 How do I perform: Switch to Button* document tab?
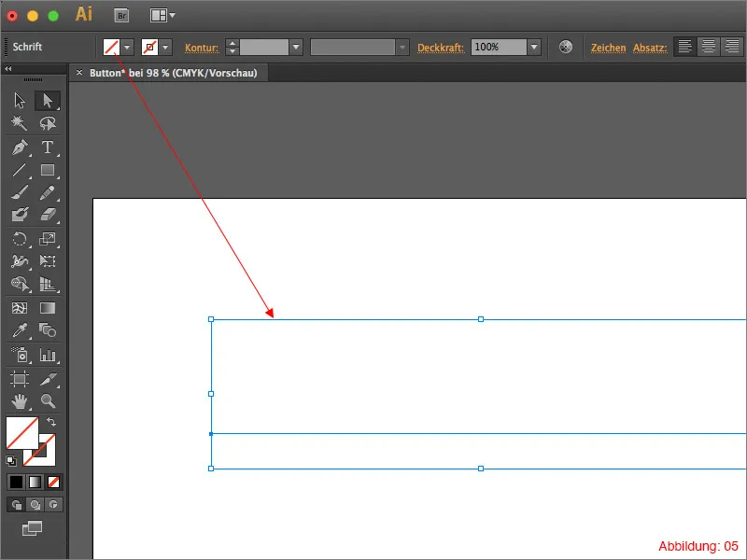[174, 73]
